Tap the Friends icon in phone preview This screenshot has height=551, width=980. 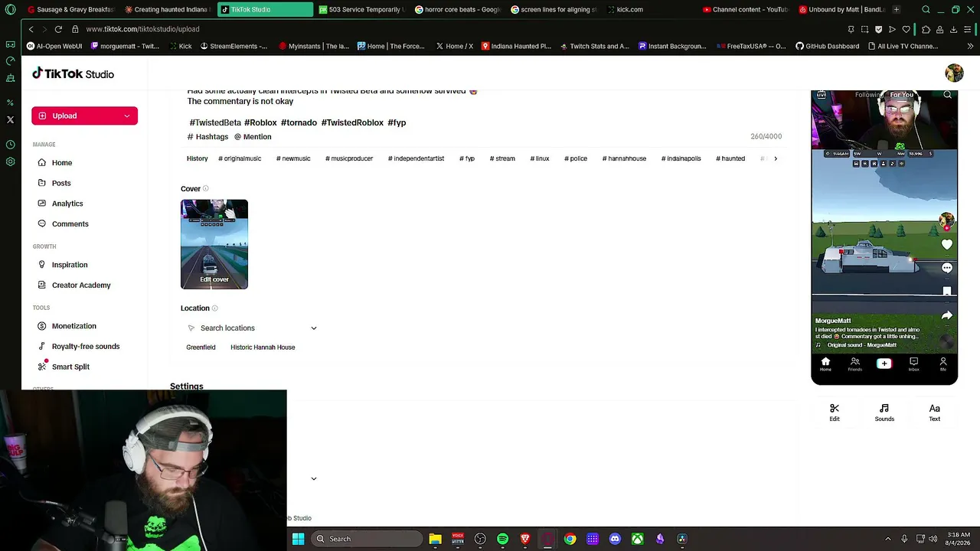tap(855, 364)
